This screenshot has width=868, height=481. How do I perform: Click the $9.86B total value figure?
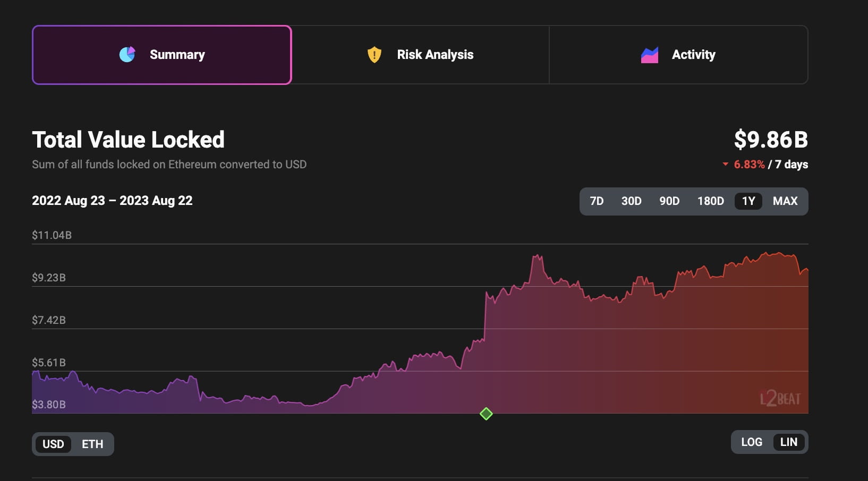(771, 140)
